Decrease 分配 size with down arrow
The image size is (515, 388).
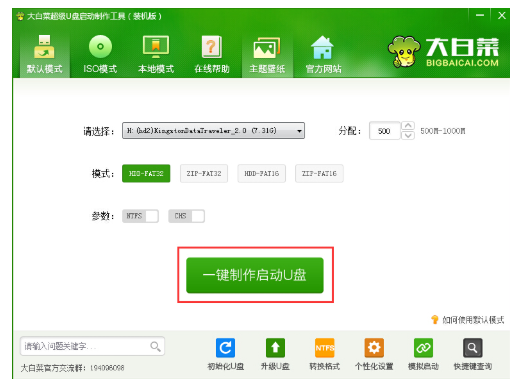click(x=408, y=135)
